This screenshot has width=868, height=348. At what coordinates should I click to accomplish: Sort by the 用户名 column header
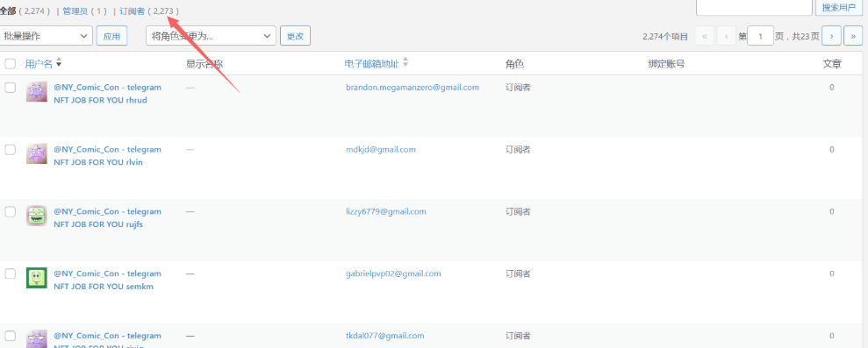coord(39,64)
